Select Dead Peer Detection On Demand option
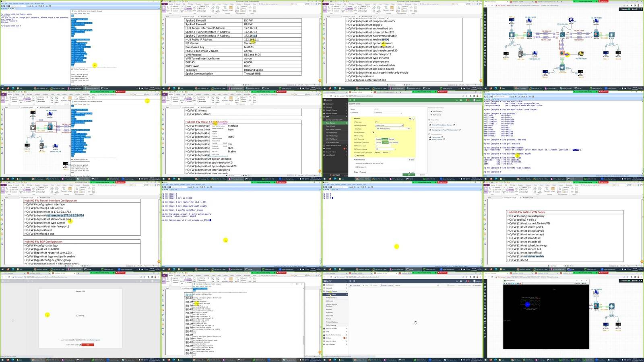Viewport: 644px width, 362px height. point(394,142)
